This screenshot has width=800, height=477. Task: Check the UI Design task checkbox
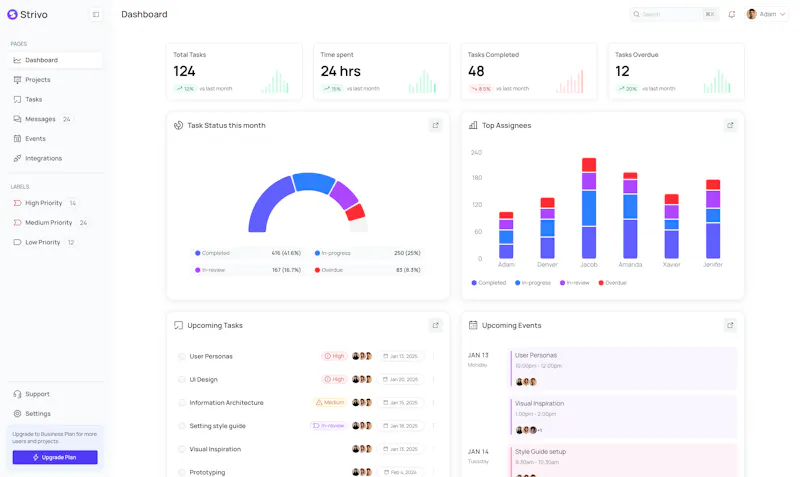182,380
